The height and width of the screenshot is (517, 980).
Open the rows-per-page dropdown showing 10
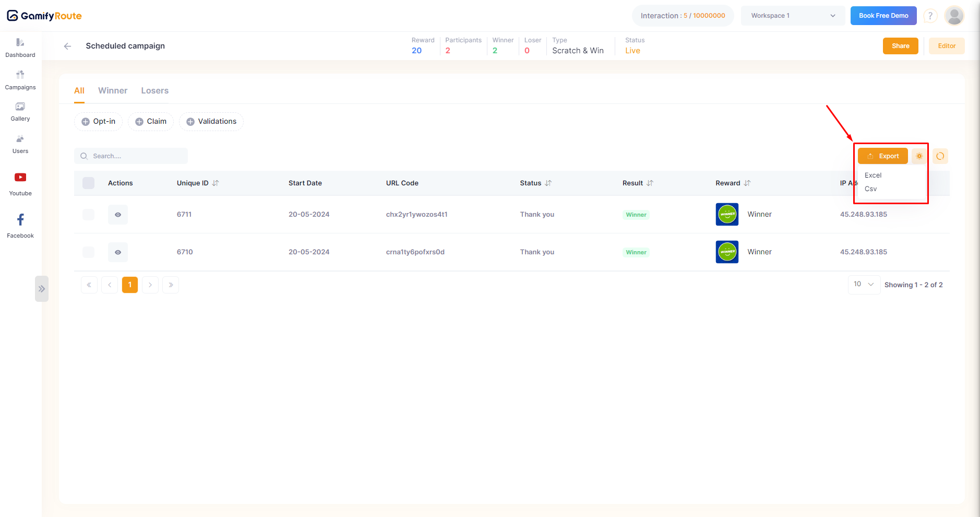coord(864,285)
